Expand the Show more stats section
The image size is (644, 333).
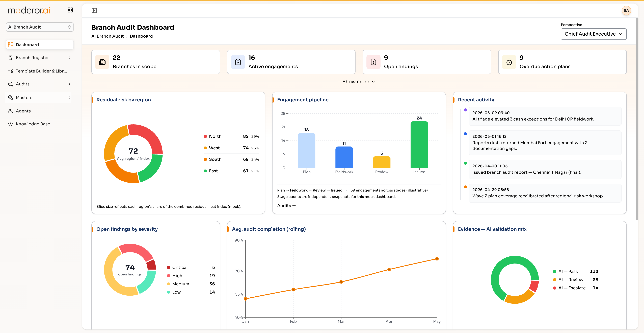[359, 82]
